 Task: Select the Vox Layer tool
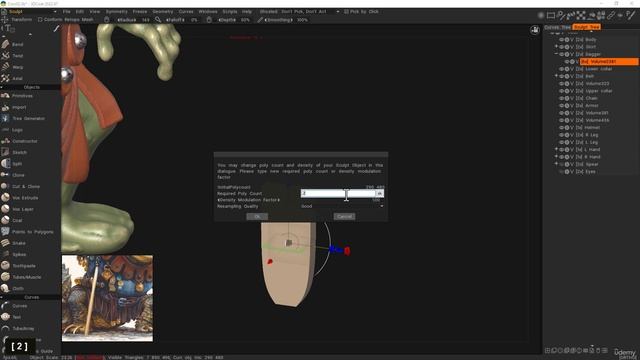22,209
